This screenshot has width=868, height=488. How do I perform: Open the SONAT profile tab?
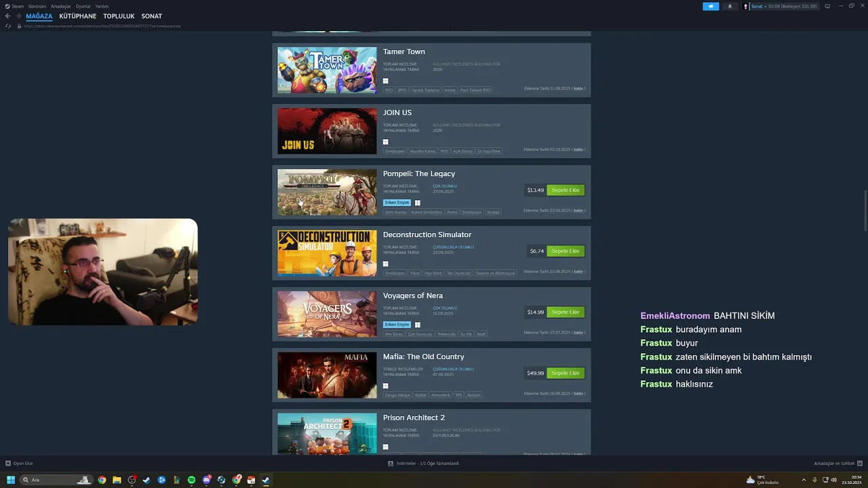pos(152,16)
